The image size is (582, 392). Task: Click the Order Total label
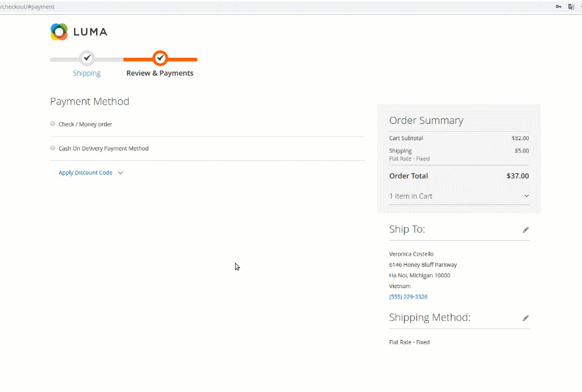point(409,176)
